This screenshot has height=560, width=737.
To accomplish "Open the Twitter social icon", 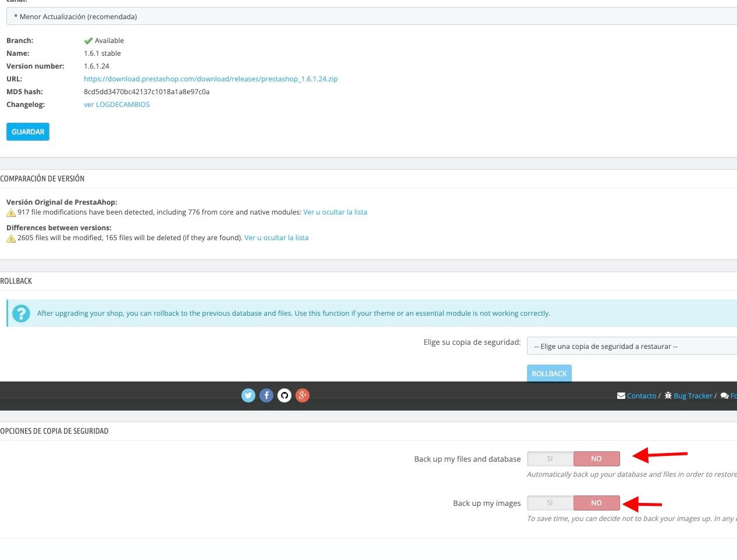I will [248, 395].
